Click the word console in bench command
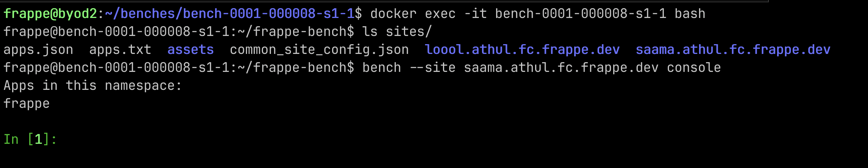868x168 pixels. 694,68
